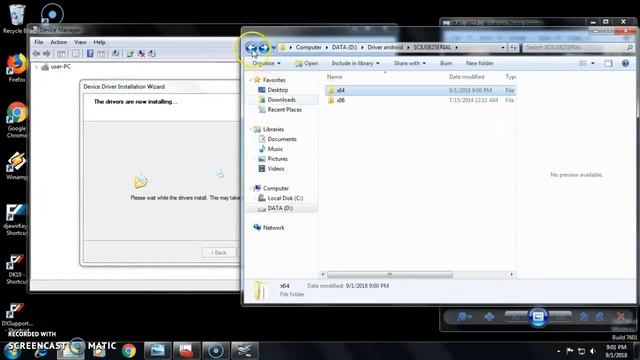Open Action menu in Device Manager
This screenshot has width=640, height=360.
point(58,42)
